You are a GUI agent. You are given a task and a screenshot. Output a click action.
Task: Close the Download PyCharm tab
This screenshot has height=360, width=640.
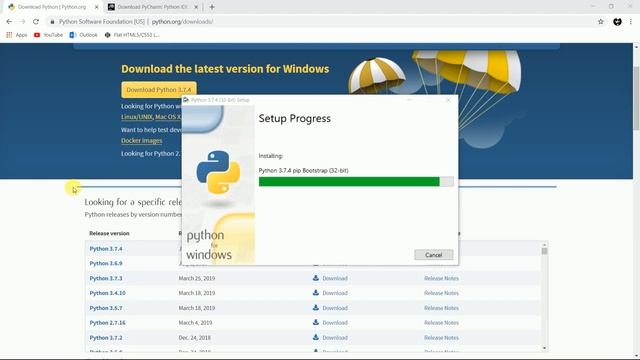196,7
